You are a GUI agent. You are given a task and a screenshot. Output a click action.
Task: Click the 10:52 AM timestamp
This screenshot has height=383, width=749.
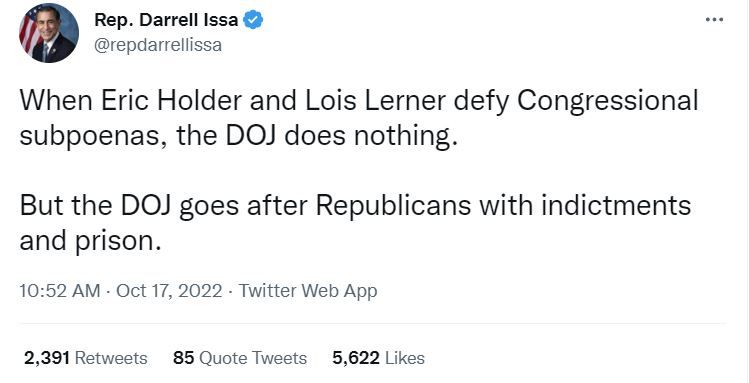pyautogui.click(x=60, y=291)
